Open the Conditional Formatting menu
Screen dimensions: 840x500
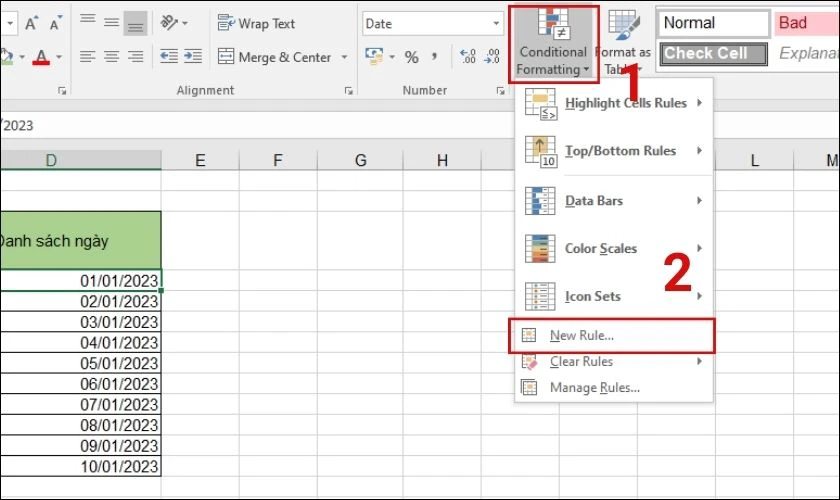tap(553, 44)
